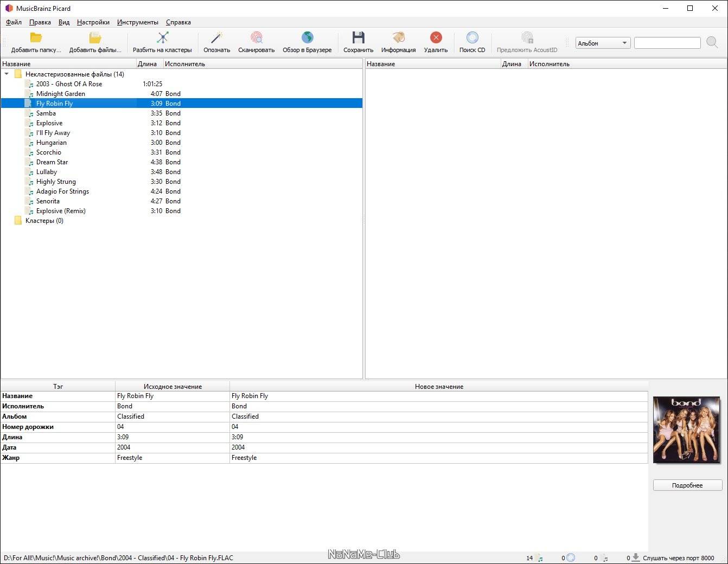Select the Кластеры (0) tree item
728x564 pixels.
tap(44, 221)
